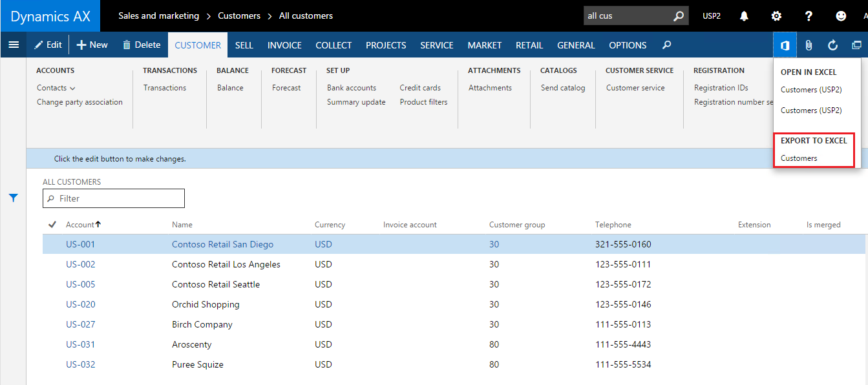Sort by the Account column header
Viewport: 868px width, 385px height.
pos(83,225)
